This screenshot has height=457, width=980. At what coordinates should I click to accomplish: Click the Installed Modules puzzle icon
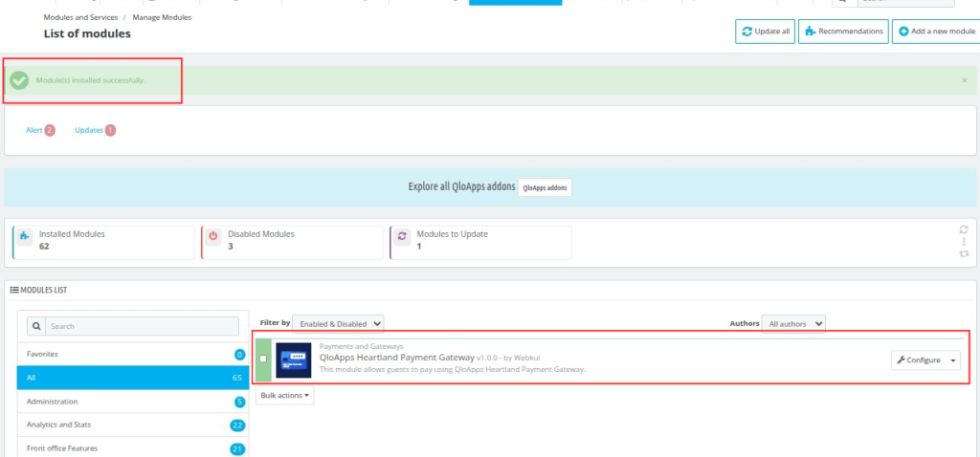(x=24, y=236)
